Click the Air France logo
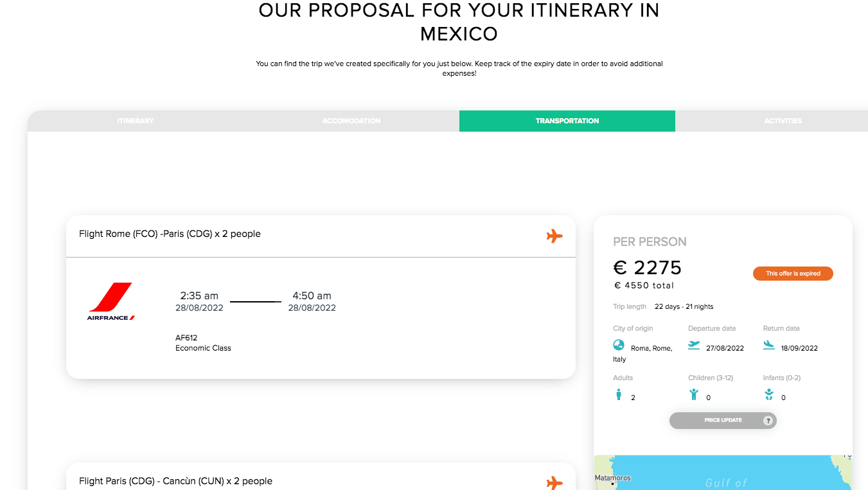Screen dimensions: 868x490 click(111, 301)
